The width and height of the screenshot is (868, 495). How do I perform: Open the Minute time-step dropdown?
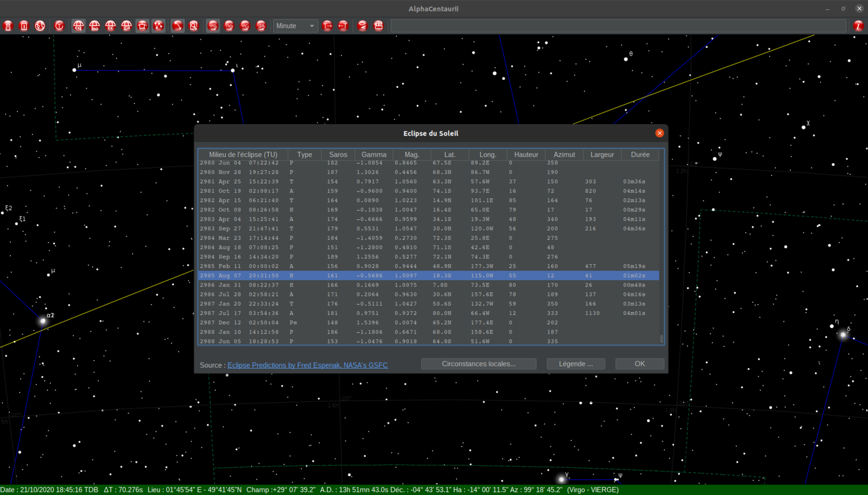(x=295, y=25)
